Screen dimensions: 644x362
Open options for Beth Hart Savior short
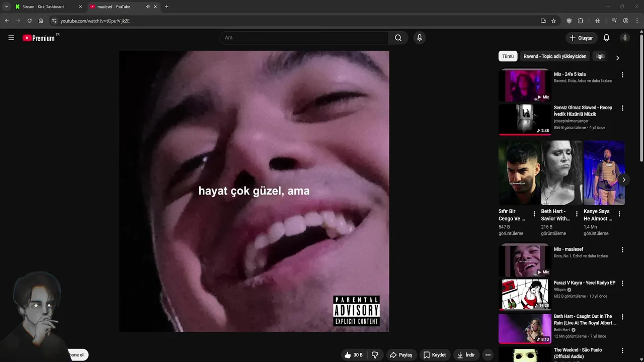(x=577, y=214)
